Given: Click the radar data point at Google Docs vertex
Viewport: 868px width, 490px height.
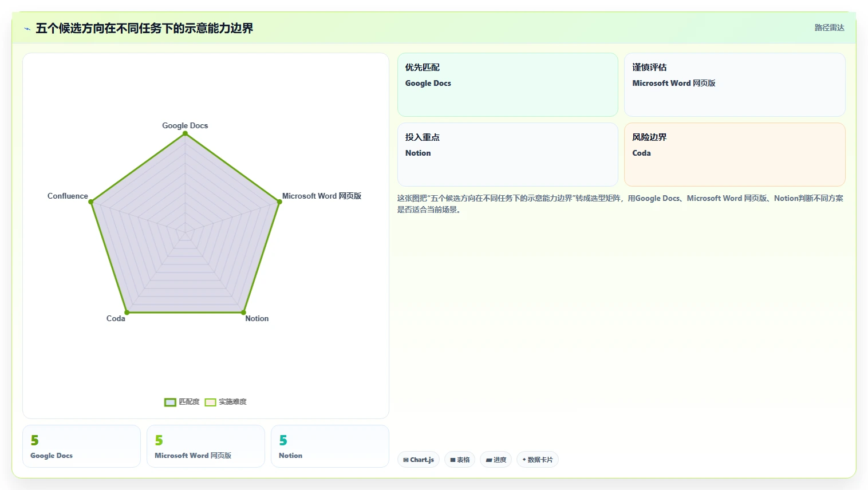Looking at the screenshot, I should (x=185, y=134).
